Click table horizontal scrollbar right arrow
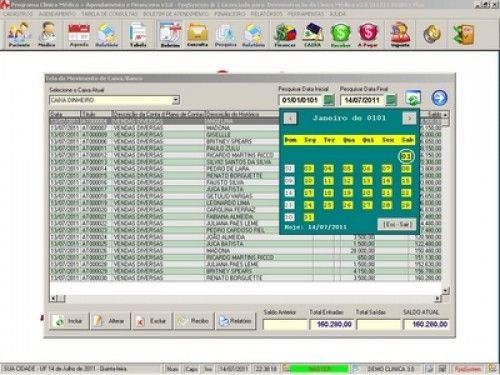Screen dimensions: 500x375 tap(438, 298)
